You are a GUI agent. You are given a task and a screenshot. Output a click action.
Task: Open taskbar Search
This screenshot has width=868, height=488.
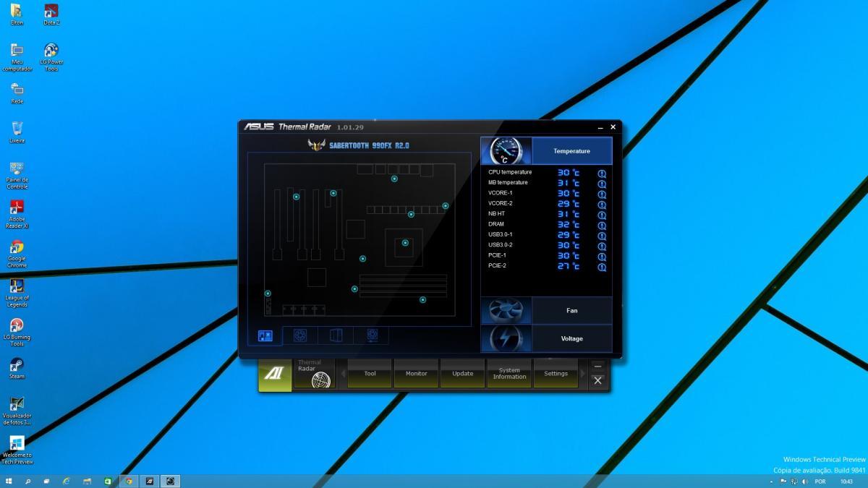[28, 481]
